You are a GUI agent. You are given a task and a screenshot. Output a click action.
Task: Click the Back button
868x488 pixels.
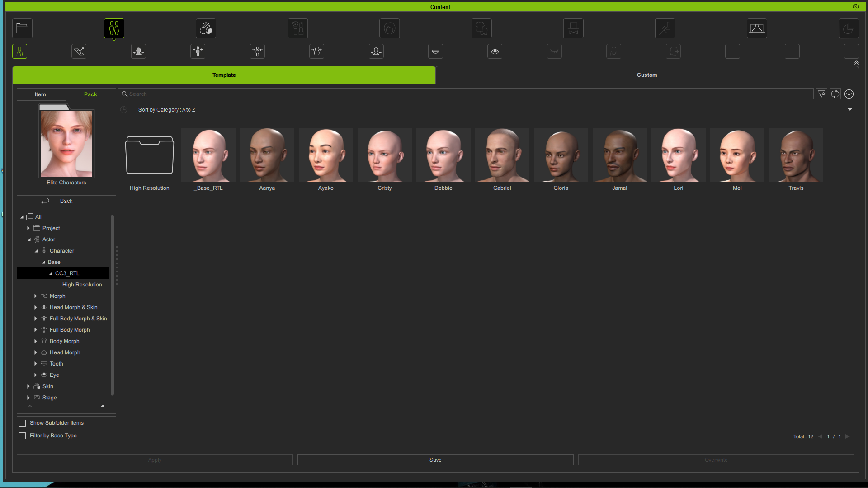click(66, 201)
